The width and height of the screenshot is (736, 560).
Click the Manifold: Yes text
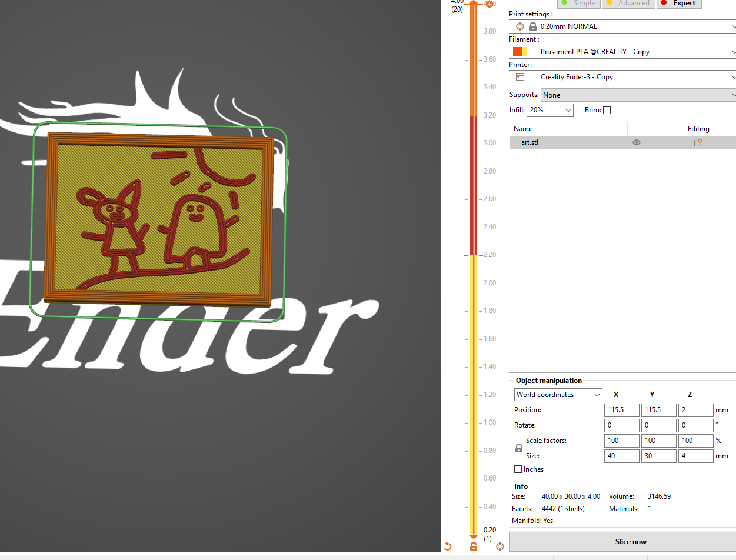pos(532,521)
